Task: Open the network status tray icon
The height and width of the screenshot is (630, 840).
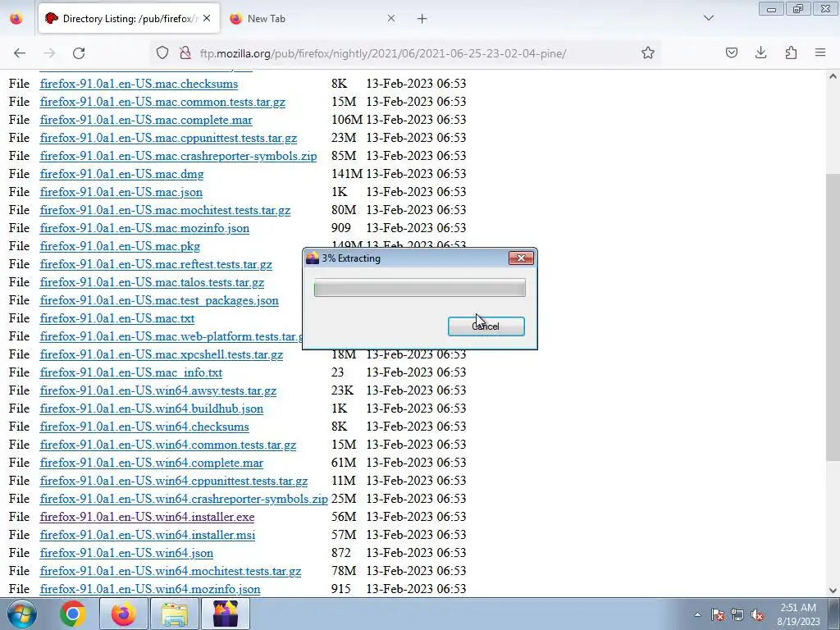Action: (x=737, y=614)
